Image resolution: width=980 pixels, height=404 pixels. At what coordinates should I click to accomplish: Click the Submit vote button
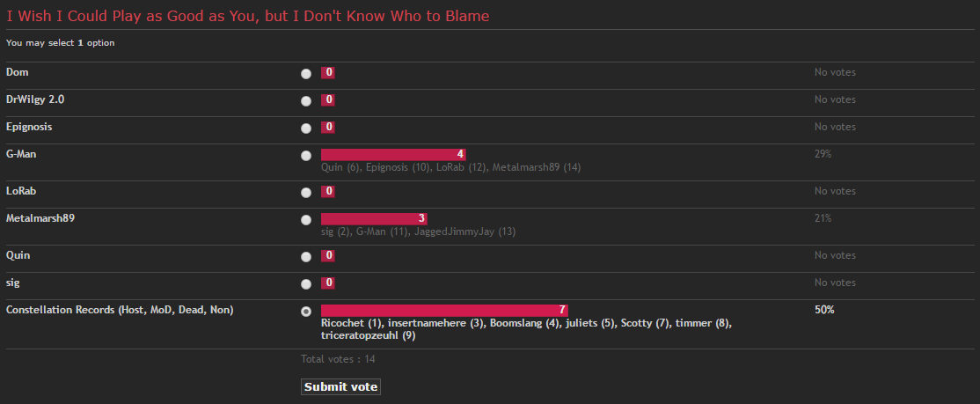340,387
